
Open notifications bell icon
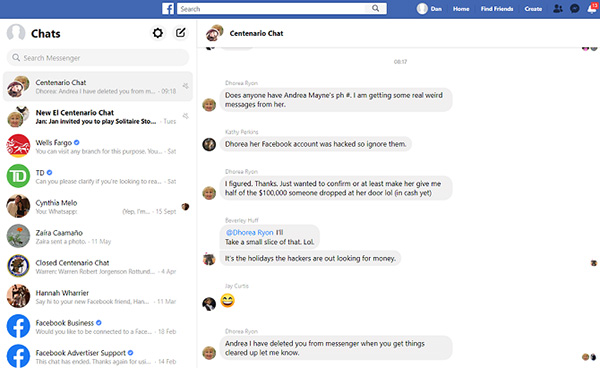point(592,8)
